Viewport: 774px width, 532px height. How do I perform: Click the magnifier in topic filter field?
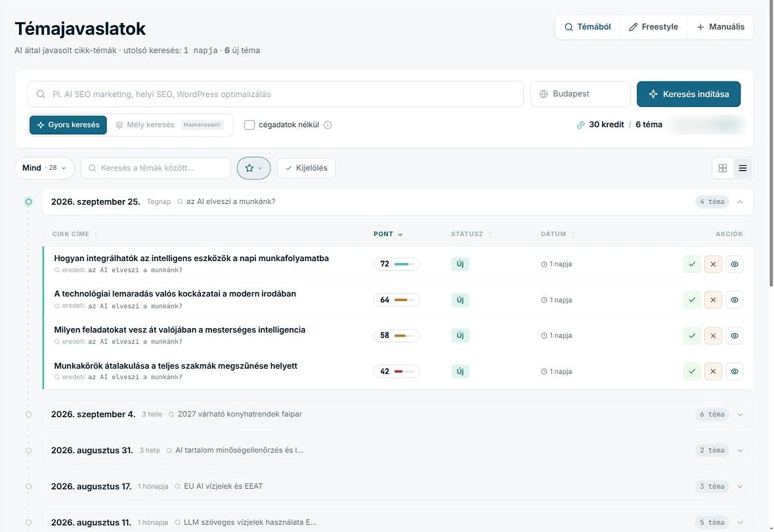click(93, 168)
